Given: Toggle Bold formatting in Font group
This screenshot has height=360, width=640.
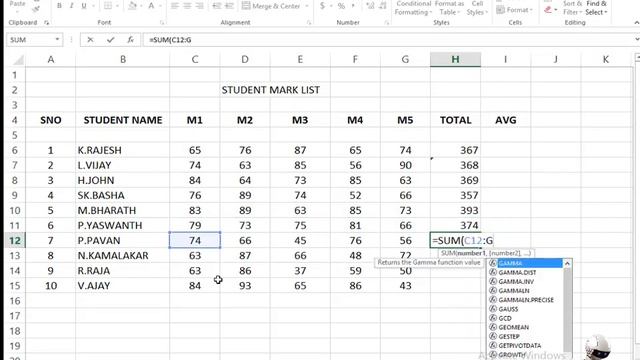Looking at the screenshot, I should pyautogui.click(x=59, y=6).
